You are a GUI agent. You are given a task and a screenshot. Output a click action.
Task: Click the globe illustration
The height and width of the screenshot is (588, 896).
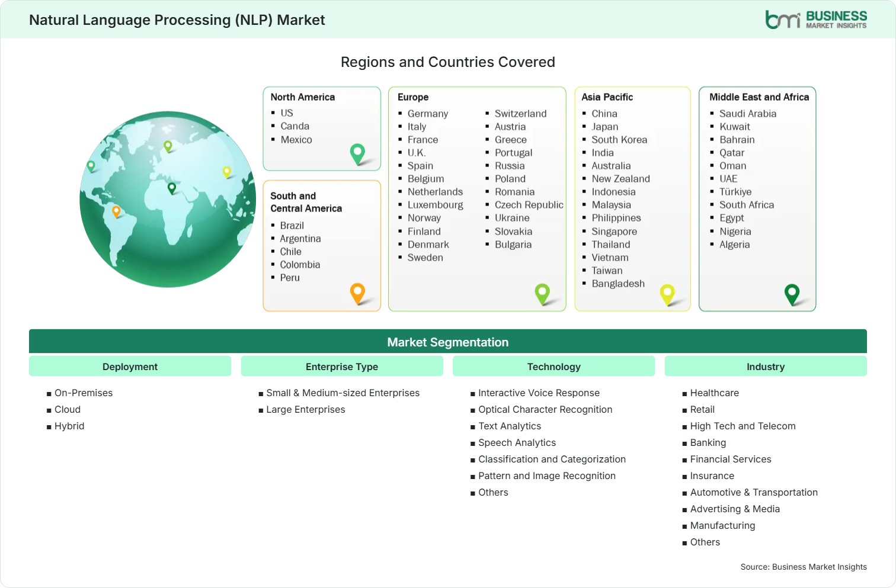[x=168, y=199]
